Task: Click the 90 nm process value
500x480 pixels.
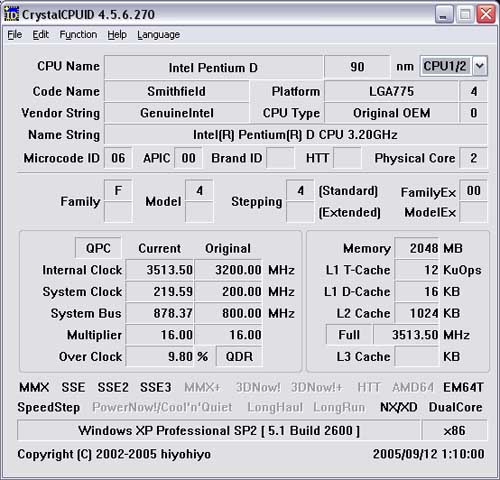Action: 357,67
